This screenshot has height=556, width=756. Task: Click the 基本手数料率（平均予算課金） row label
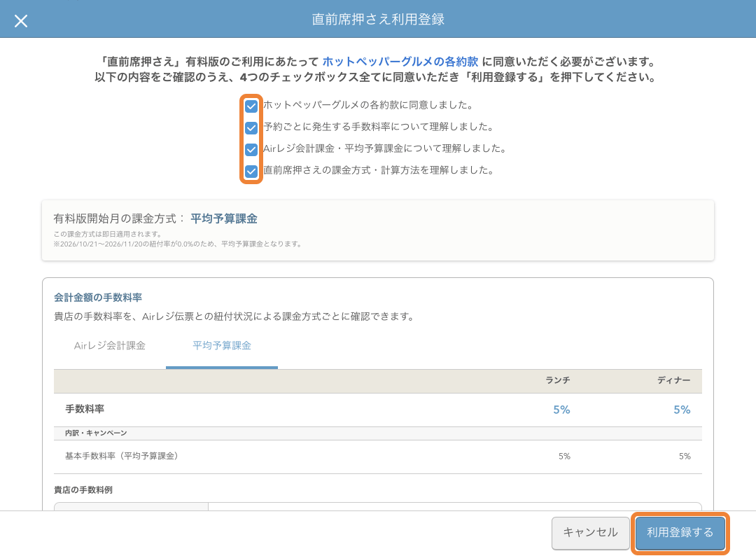[122, 456]
